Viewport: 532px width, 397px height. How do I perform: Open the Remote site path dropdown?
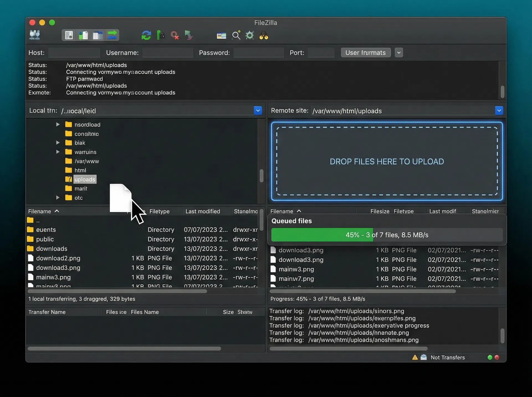[x=499, y=111]
